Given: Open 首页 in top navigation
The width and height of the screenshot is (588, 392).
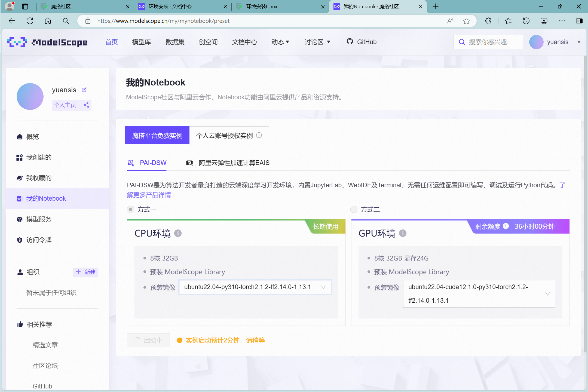Looking at the screenshot, I should pyautogui.click(x=111, y=42).
